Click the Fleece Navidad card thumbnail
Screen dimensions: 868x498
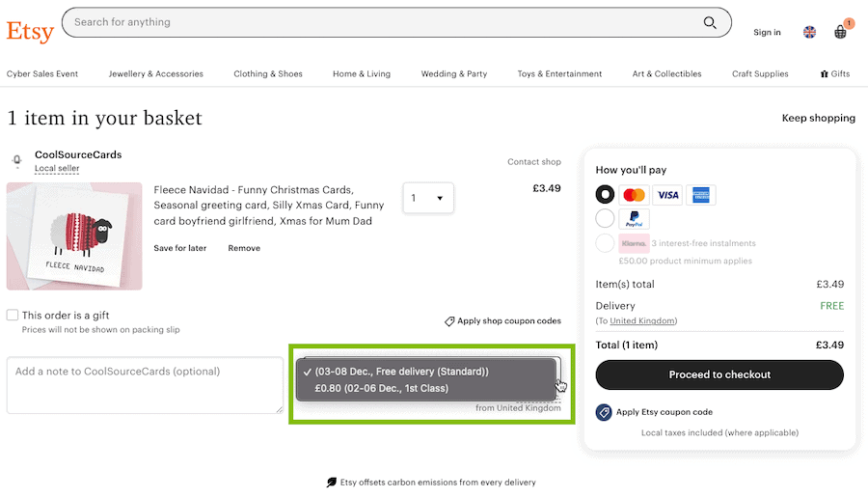[x=74, y=236]
